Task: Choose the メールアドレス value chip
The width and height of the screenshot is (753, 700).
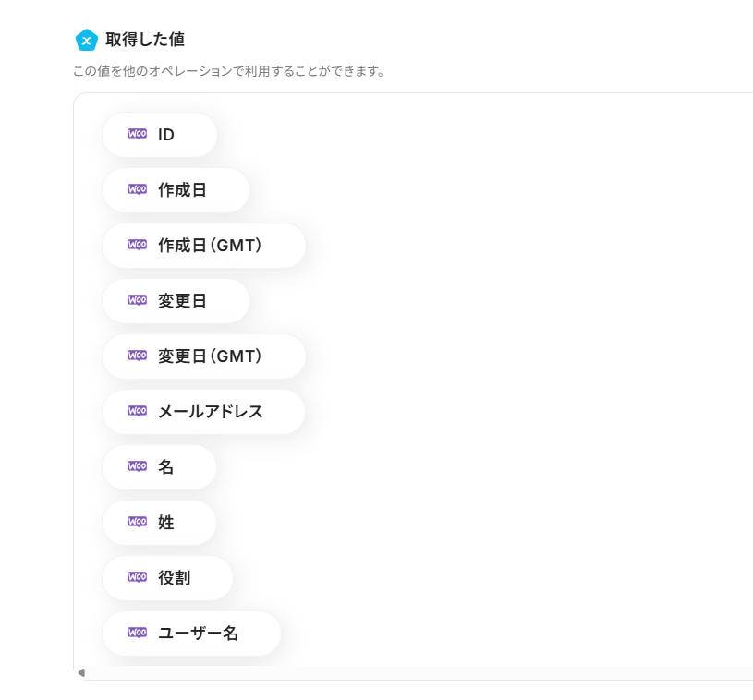Action: (x=204, y=412)
